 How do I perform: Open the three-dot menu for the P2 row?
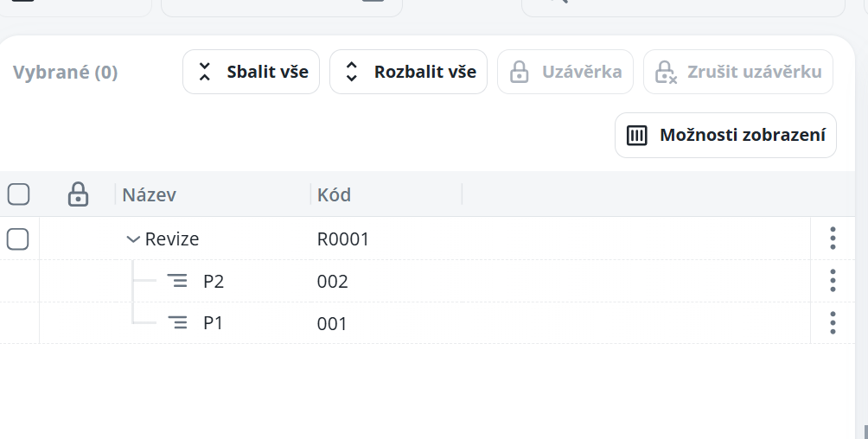tap(833, 281)
